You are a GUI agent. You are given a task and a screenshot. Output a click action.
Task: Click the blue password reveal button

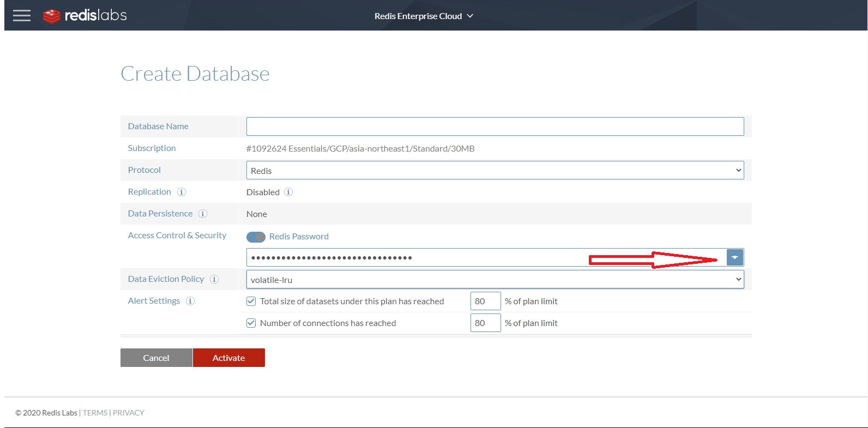734,257
